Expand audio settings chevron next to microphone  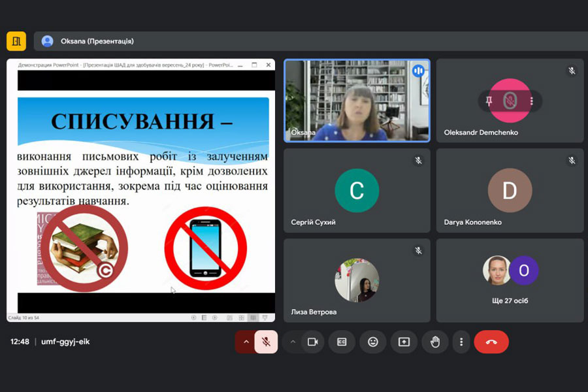tap(246, 342)
